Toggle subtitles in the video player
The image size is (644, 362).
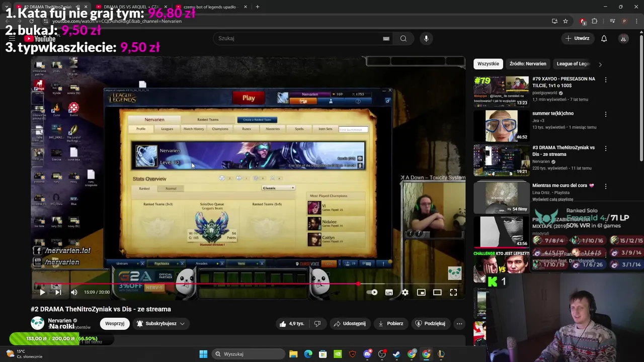[x=389, y=292]
